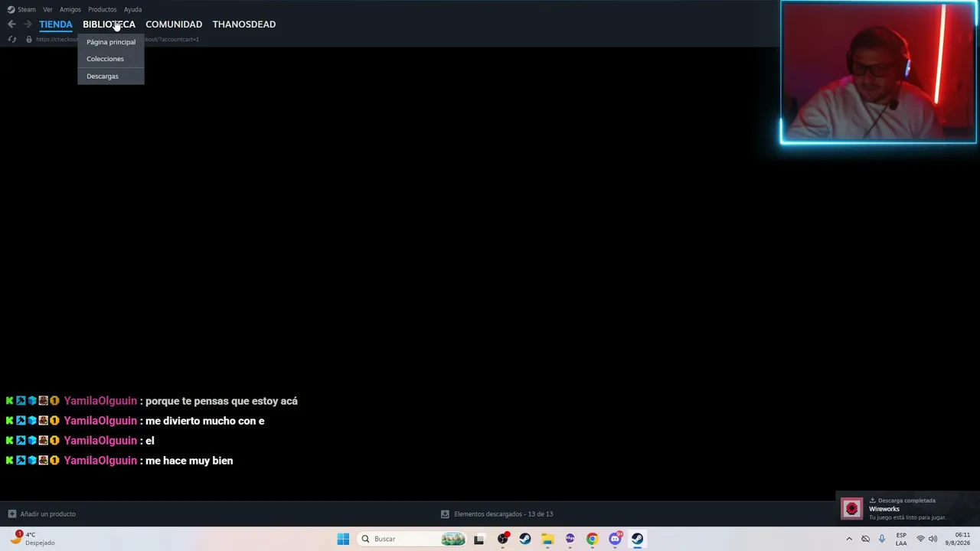The image size is (980, 551).
Task: Select Página principal from the Biblioteca dropdown
Action: coord(111,42)
